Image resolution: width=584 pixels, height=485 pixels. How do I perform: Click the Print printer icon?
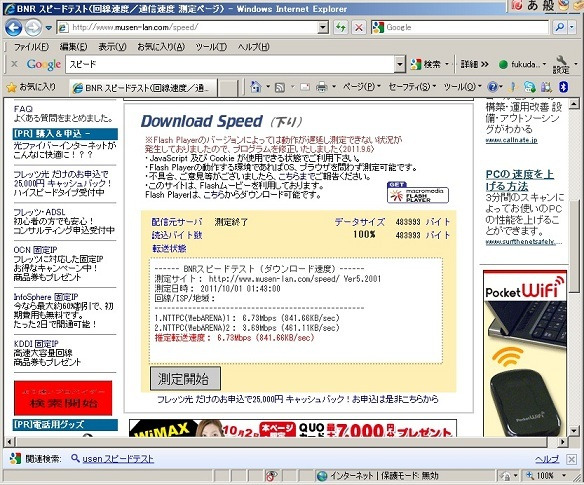tap(322, 88)
